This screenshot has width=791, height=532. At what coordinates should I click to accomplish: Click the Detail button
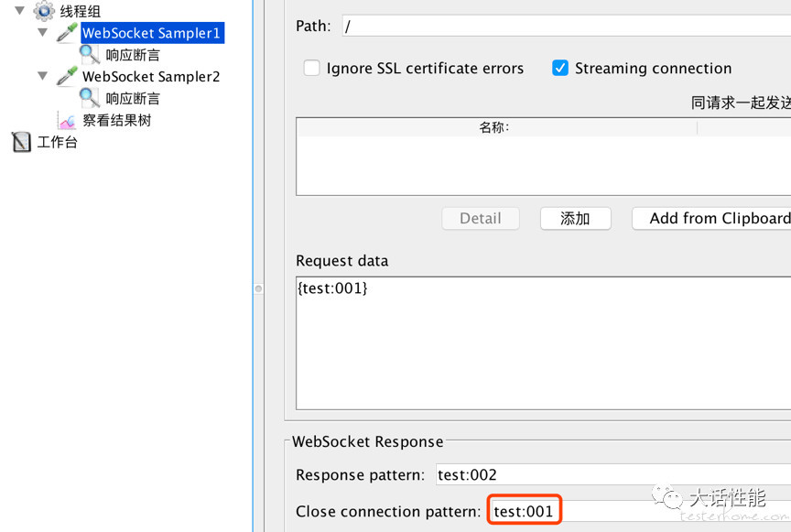pyautogui.click(x=481, y=219)
